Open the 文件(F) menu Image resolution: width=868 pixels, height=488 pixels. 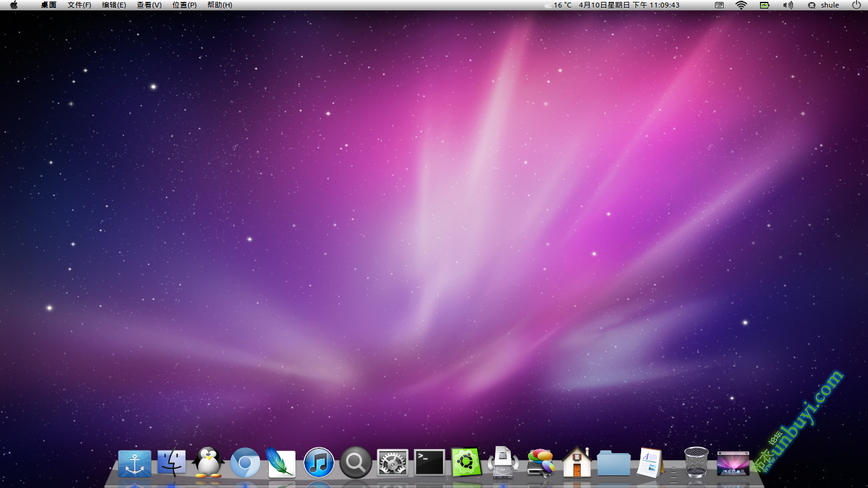point(79,5)
